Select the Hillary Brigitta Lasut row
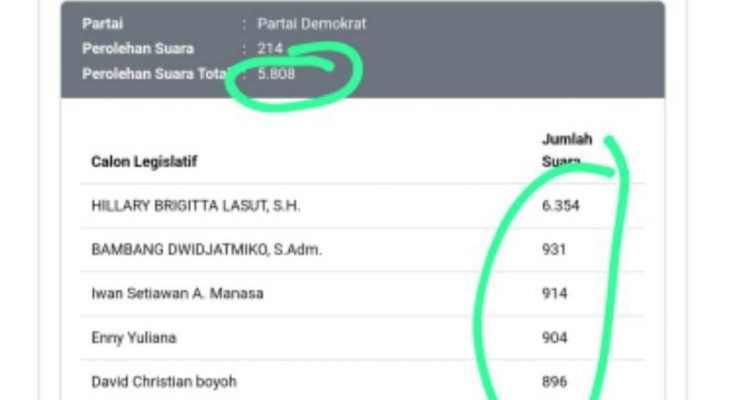 click(363, 206)
